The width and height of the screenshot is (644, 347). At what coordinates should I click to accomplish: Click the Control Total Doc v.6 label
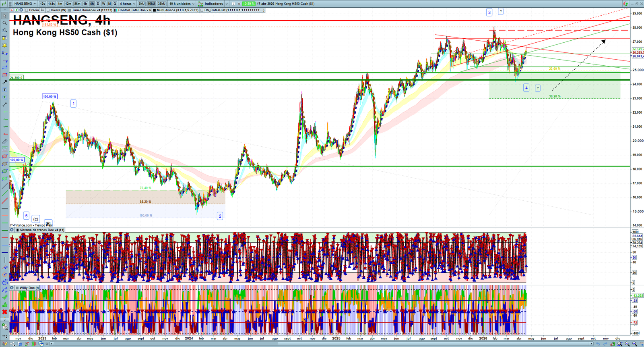coord(135,10)
